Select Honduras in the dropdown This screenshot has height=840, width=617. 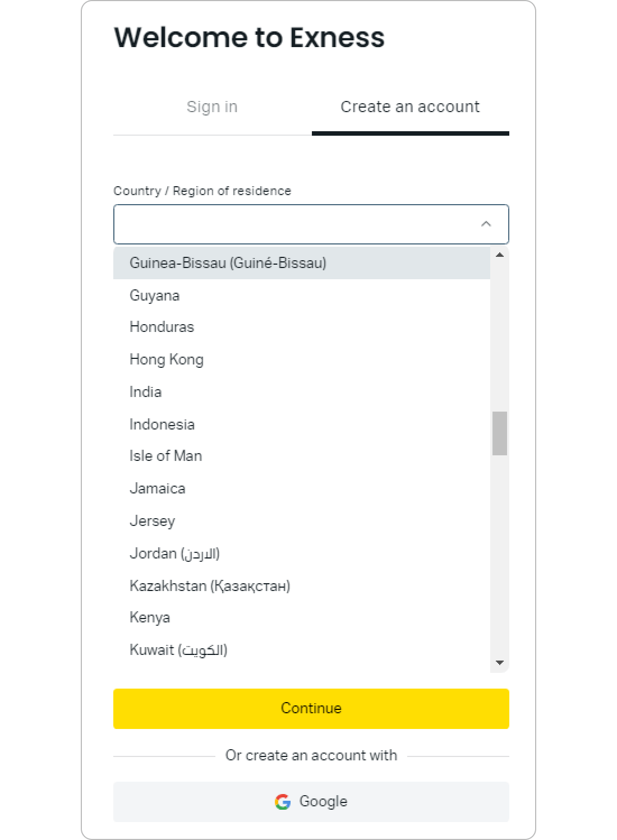pos(302,327)
